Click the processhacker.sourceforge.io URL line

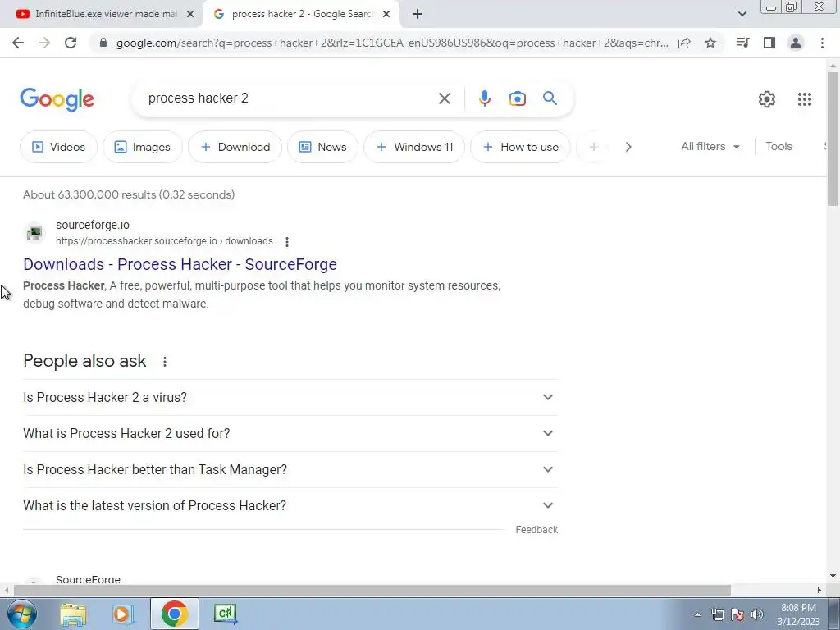(x=164, y=241)
